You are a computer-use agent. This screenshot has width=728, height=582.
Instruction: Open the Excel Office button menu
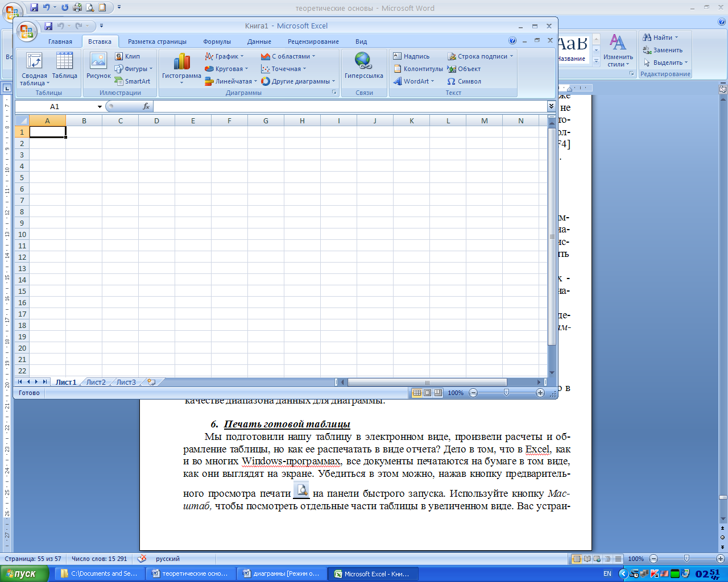27,31
